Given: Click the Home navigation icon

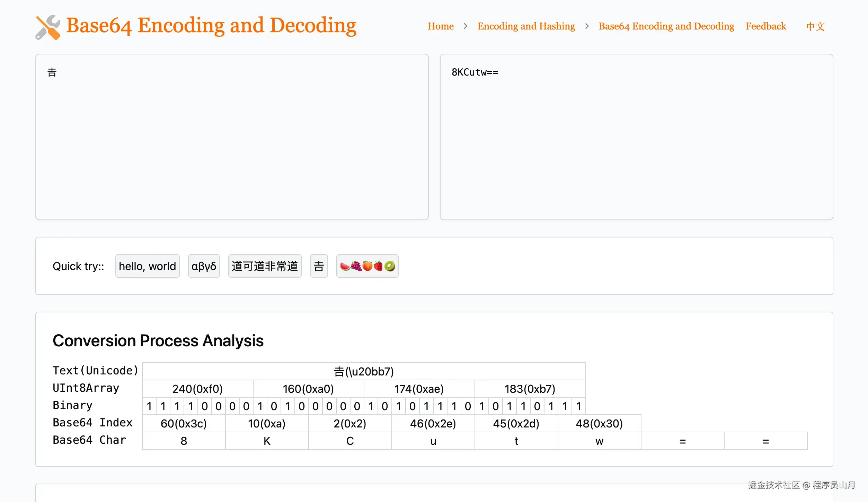Looking at the screenshot, I should (x=441, y=26).
